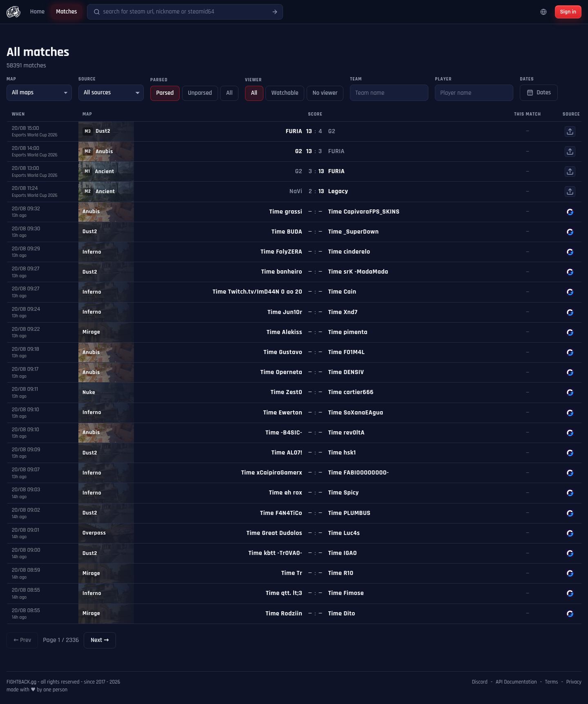Click source icon for Time ALO7! match
Screen dimensions: 588x704
point(570,453)
